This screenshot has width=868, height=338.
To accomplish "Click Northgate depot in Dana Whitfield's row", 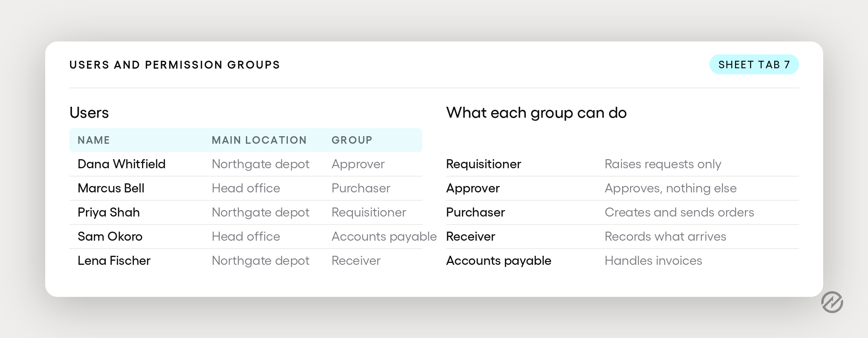I will tap(261, 164).
